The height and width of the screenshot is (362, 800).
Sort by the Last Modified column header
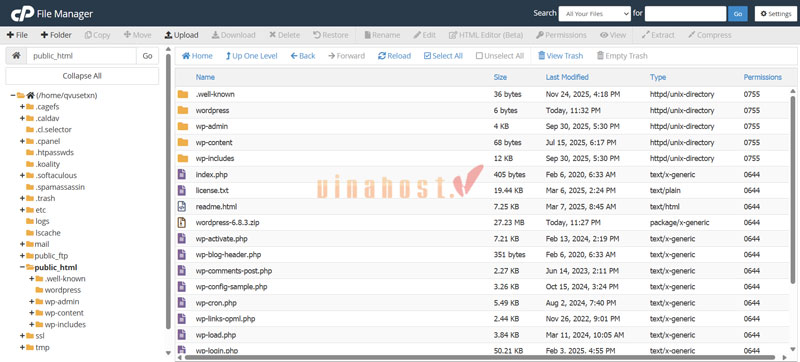(x=567, y=77)
